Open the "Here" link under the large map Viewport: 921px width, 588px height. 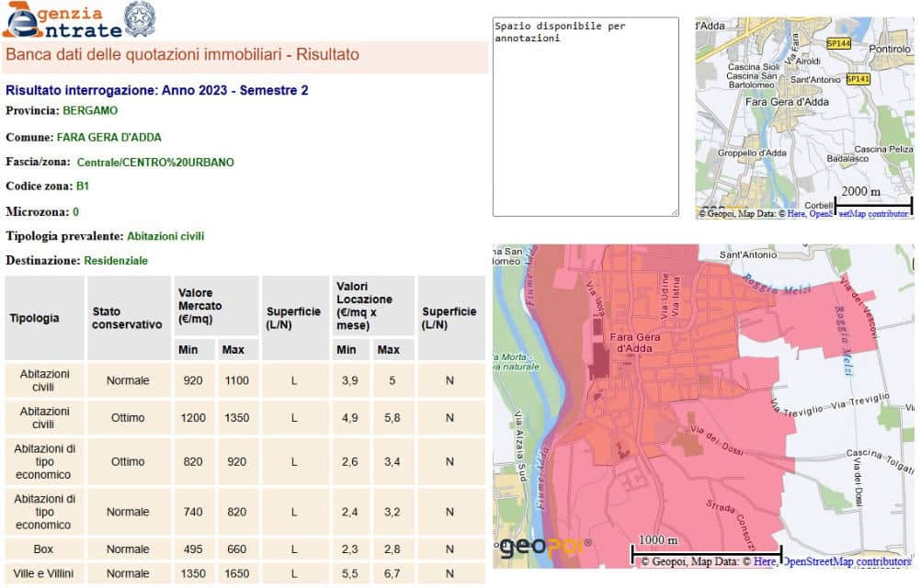(766, 561)
